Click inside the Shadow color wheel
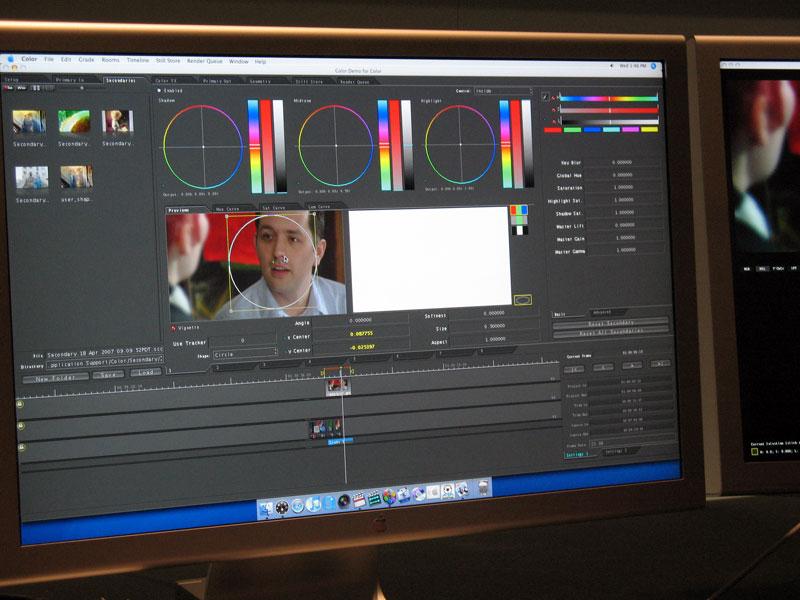 pos(203,147)
